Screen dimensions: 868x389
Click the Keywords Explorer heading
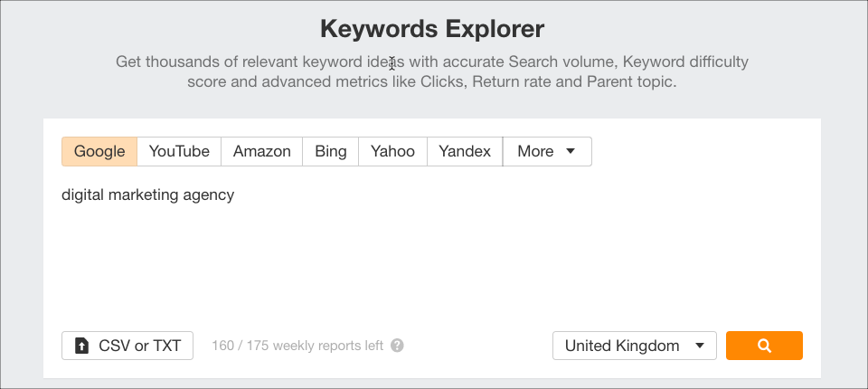point(432,29)
